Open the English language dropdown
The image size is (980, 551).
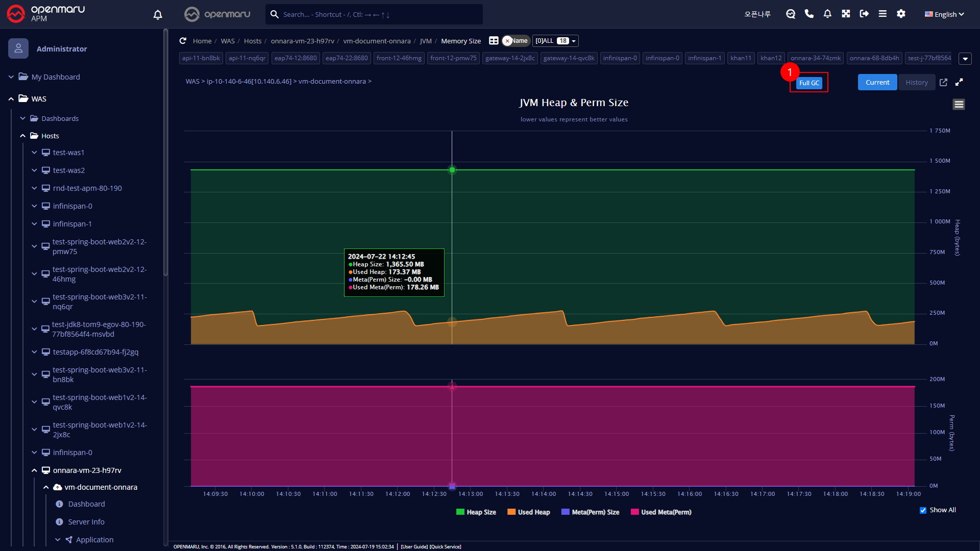[x=944, y=14]
